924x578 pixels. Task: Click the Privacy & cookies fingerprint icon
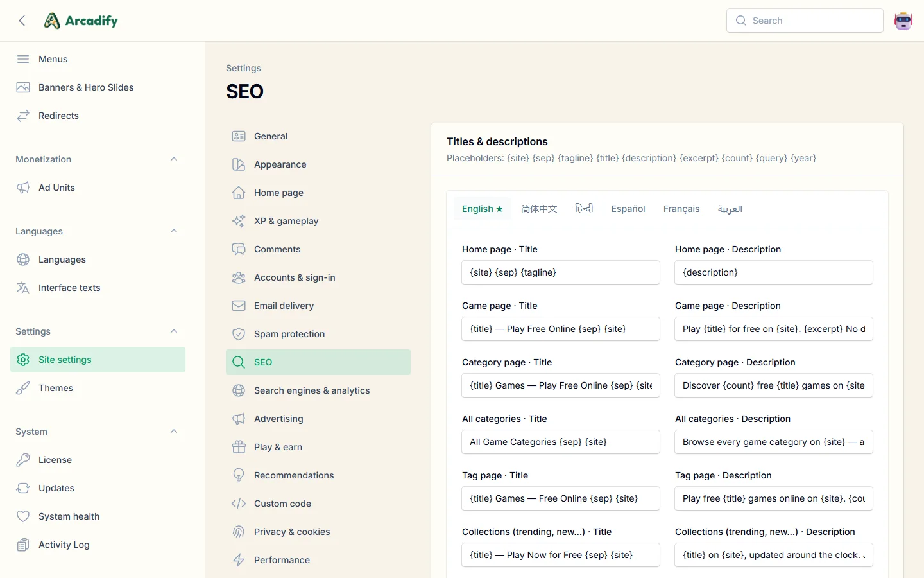[x=239, y=532]
